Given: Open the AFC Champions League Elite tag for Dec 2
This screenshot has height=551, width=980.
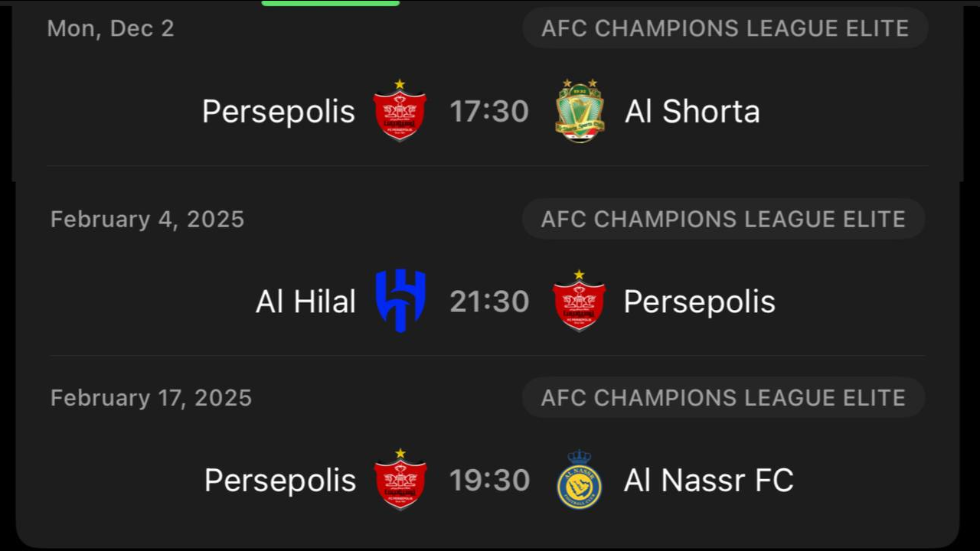Looking at the screenshot, I should 724,29.
